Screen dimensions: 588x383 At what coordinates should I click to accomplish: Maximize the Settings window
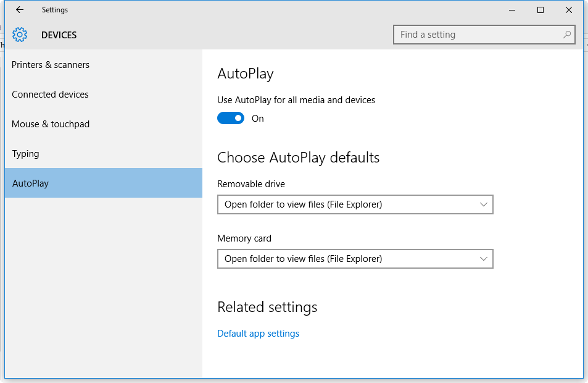pyautogui.click(x=540, y=10)
